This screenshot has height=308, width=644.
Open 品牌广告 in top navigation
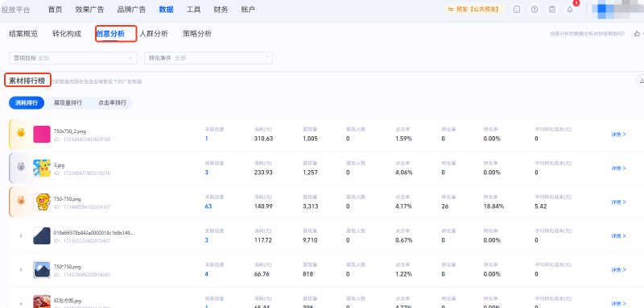tap(131, 10)
